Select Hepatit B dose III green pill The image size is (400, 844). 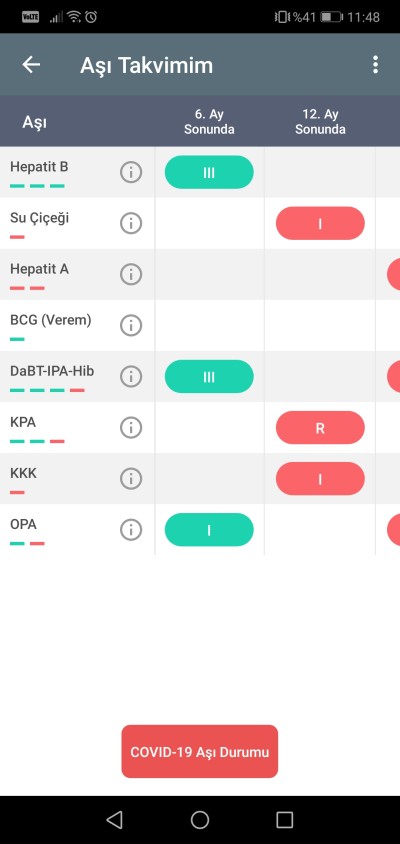click(209, 172)
